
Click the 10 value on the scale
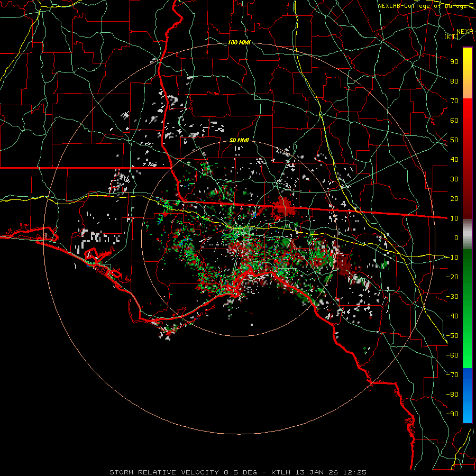pyautogui.click(x=454, y=218)
